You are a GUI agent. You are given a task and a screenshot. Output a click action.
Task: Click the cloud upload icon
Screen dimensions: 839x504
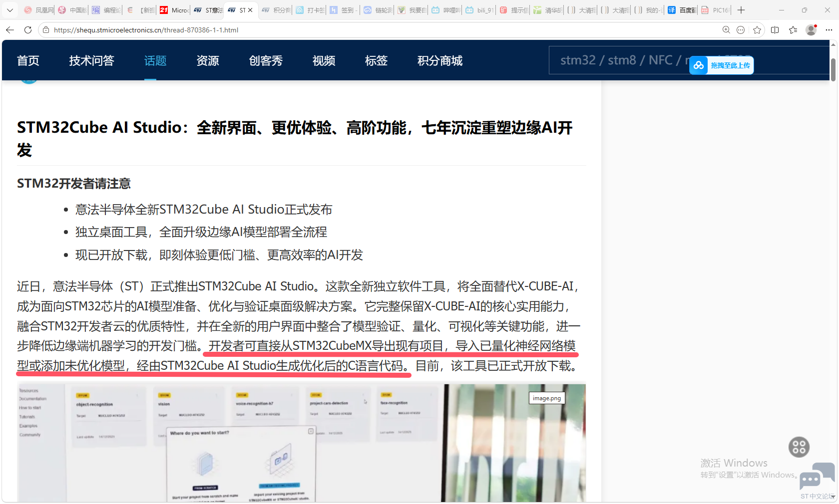(x=698, y=65)
